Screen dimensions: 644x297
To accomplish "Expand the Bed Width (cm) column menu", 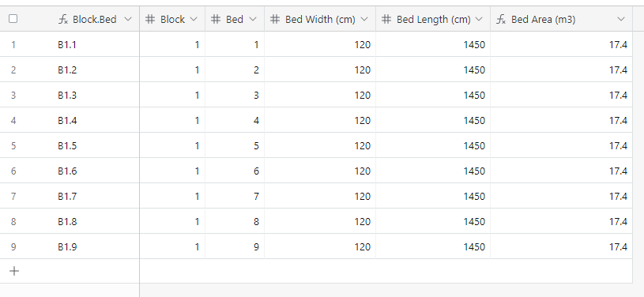I will [364, 19].
